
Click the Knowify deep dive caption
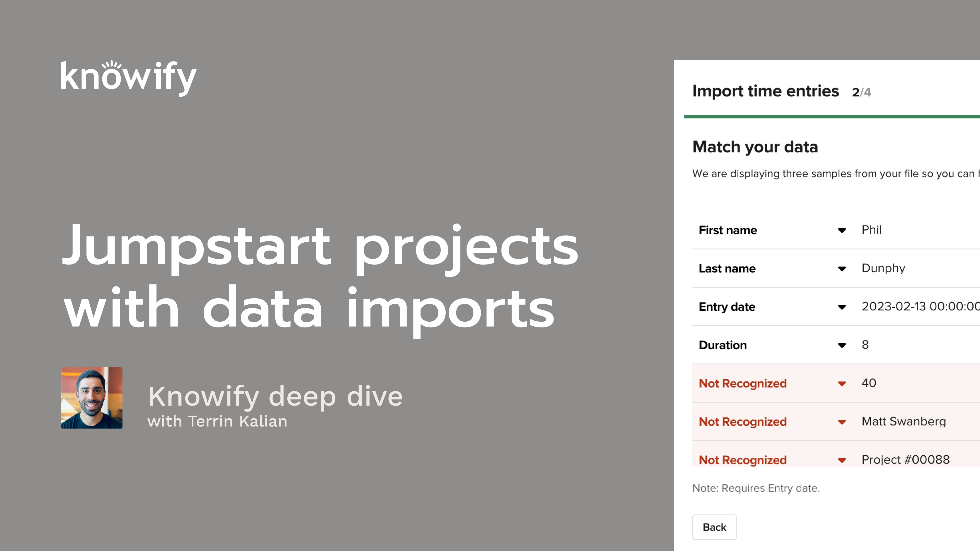point(275,396)
